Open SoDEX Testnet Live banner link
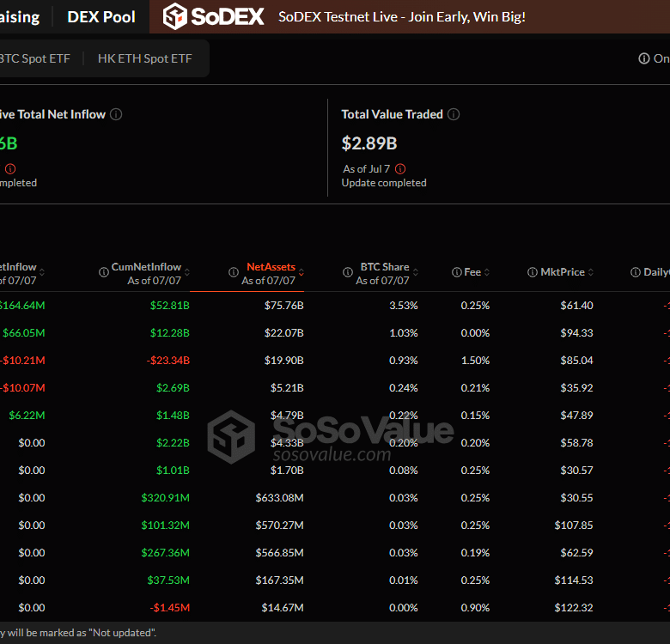 (402, 16)
